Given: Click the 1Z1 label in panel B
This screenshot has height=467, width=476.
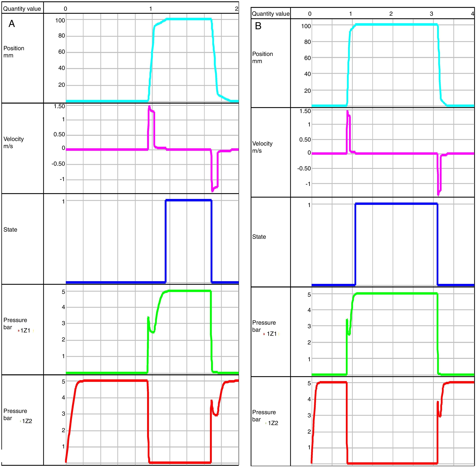Looking at the screenshot, I should pos(272,334).
